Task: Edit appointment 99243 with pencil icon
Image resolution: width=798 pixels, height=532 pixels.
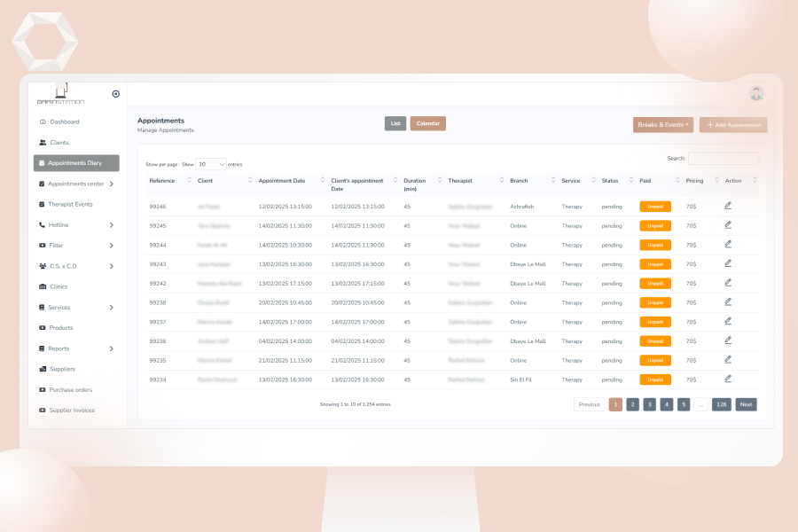Action: [x=728, y=263]
